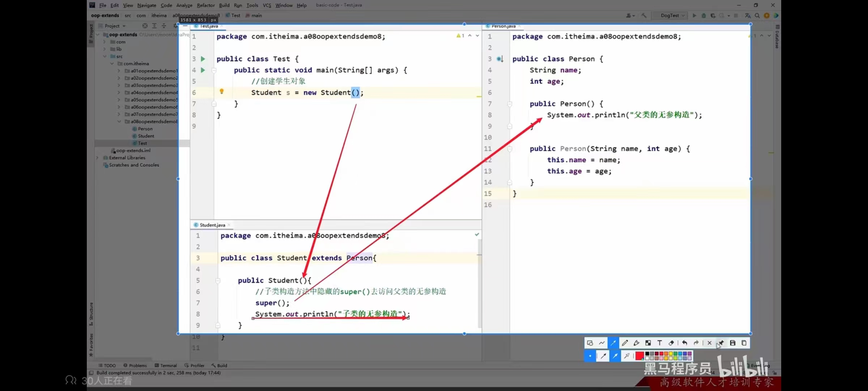Expand the a01oopextendsdemo1 package

coord(119,71)
